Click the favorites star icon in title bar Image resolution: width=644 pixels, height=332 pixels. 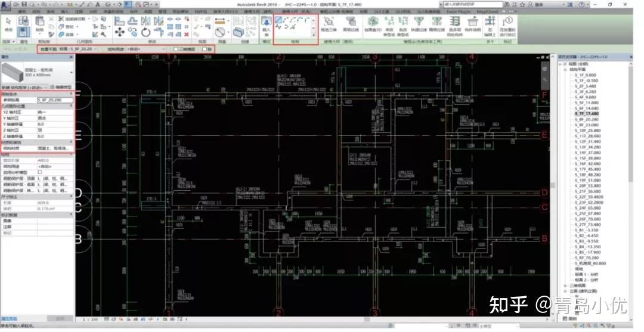click(522, 5)
